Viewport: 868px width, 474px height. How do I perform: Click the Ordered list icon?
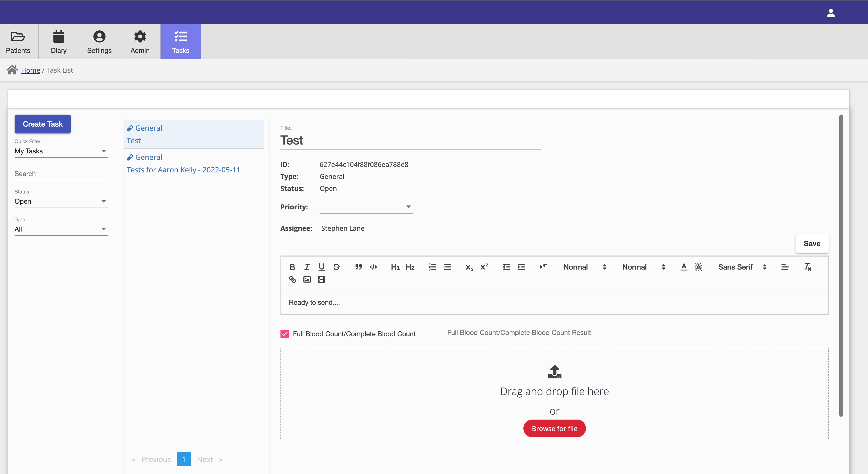tap(432, 267)
